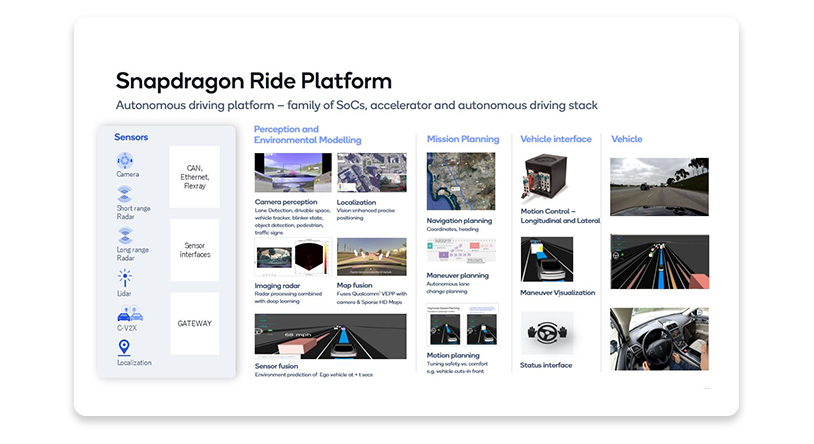The height and width of the screenshot is (444, 814).
Task: Open the Imaging radar thumbnail
Action: pos(293,257)
